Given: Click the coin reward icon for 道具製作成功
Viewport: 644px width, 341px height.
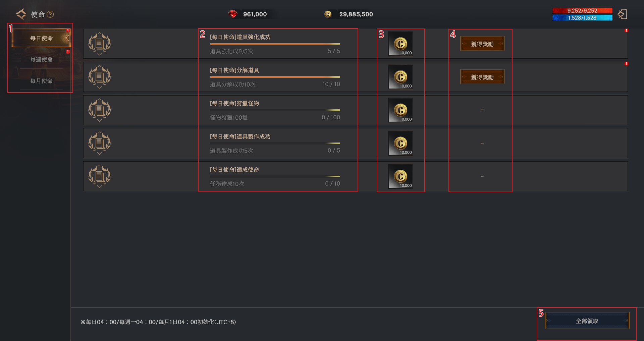Looking at the screenshot, I should pos(400,143).
